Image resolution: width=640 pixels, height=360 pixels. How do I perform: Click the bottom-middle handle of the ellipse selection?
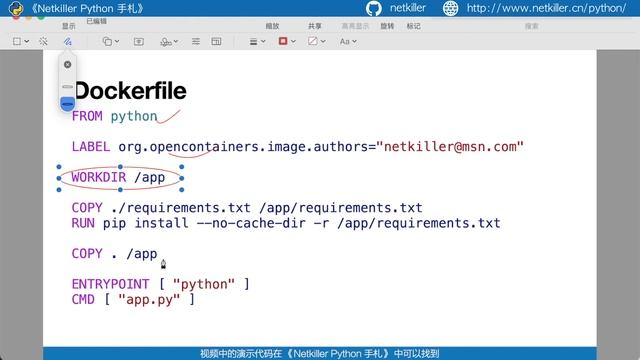120,190
